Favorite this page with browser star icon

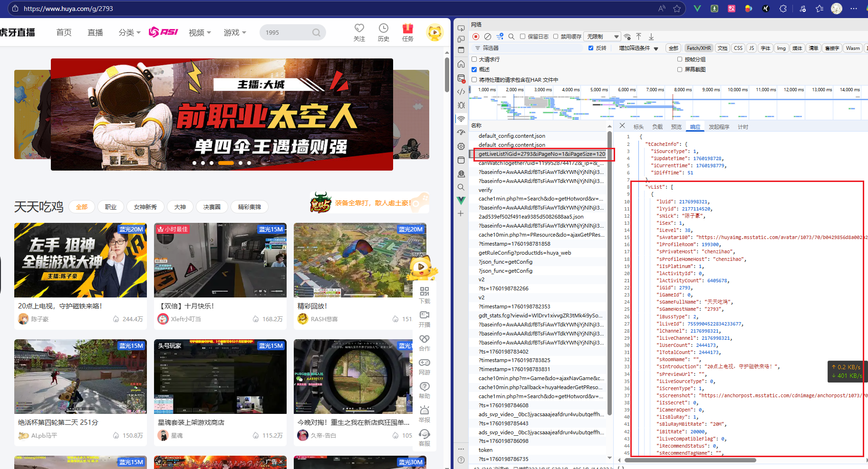click(677, 9)
